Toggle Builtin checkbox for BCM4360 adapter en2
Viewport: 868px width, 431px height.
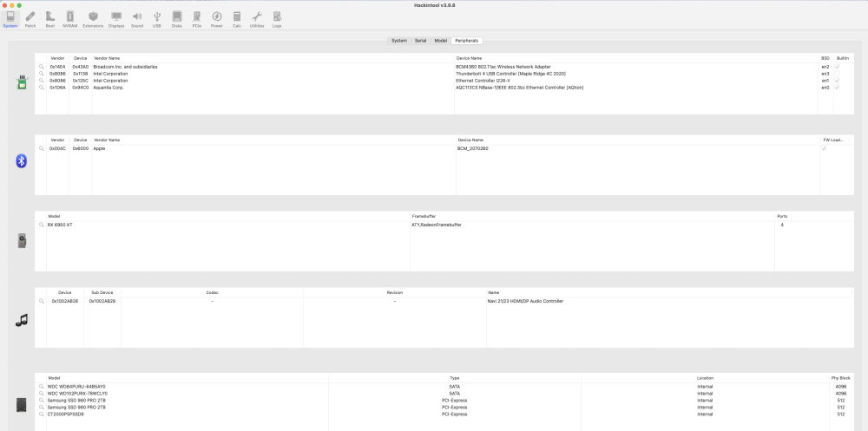pyautogui.click(x=837, y=67)
